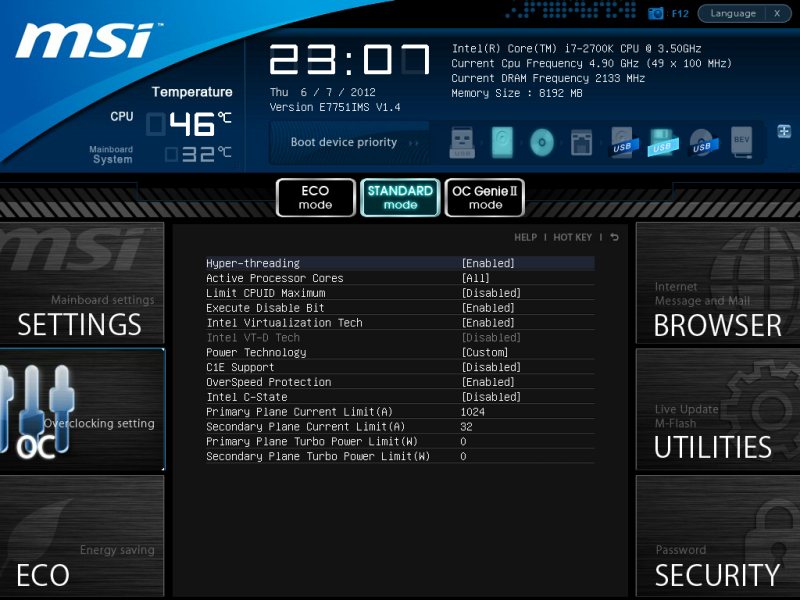Select the USB key boot device icon
Viewport: 800px width, 600px height.
pos(462,142)
